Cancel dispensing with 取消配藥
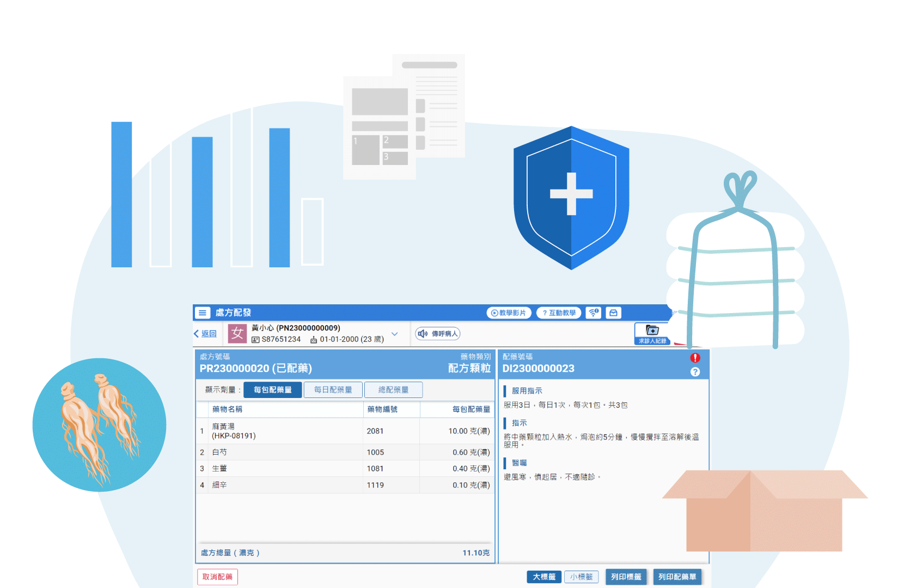904x588 pixels. [x=217, y=577]
